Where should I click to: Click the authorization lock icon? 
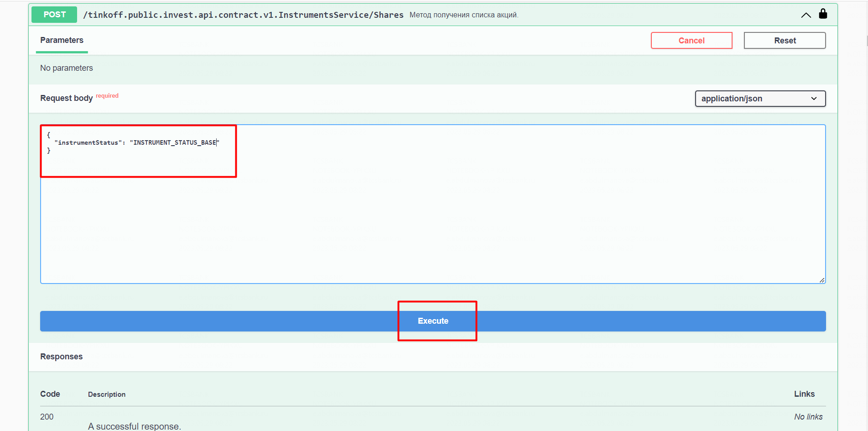[x=823, y=14]
